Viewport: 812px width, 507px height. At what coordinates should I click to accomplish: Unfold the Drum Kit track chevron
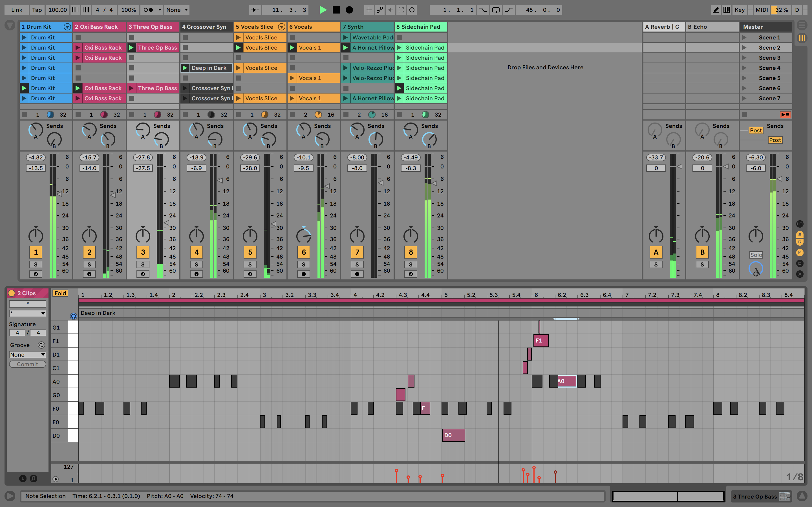tap(67, 27)
